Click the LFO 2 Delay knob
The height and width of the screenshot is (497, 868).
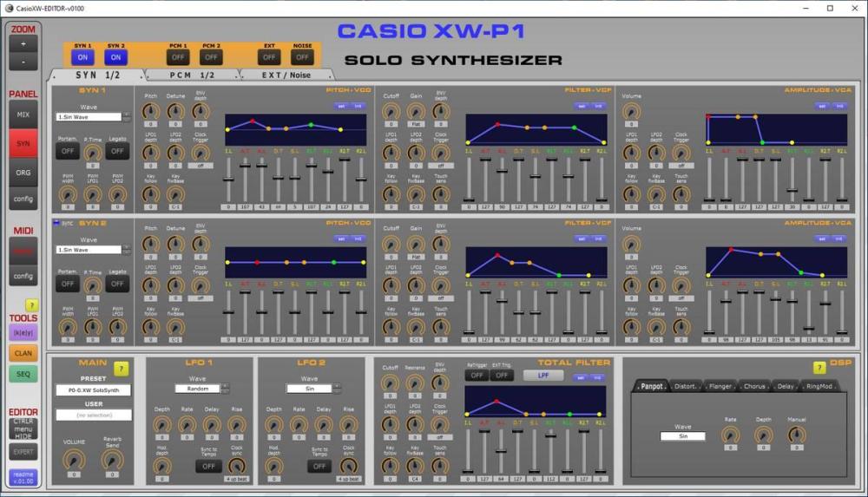click(x=323, y=425)
